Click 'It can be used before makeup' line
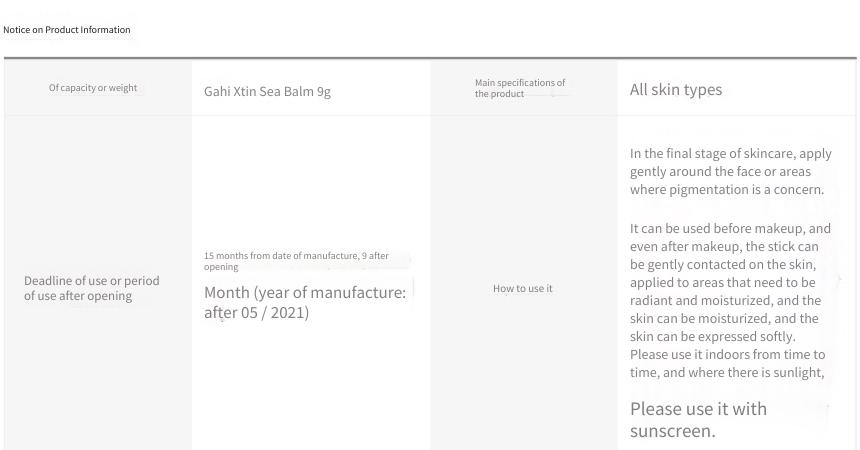Screen dimensions: 860x450 pyautogui.click(x=730, y=228)
